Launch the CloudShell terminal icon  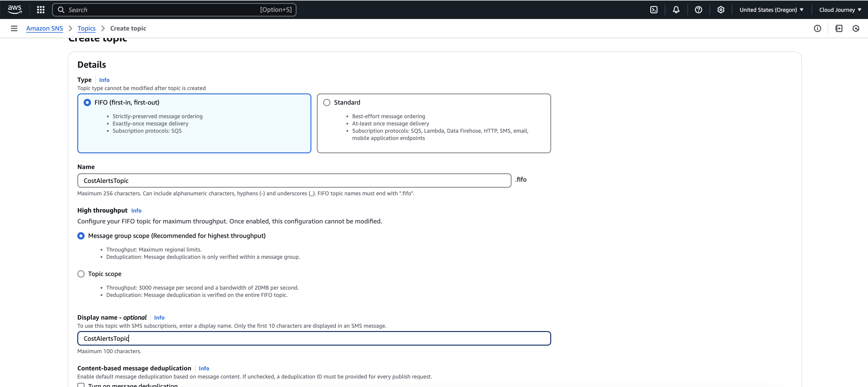654,10
